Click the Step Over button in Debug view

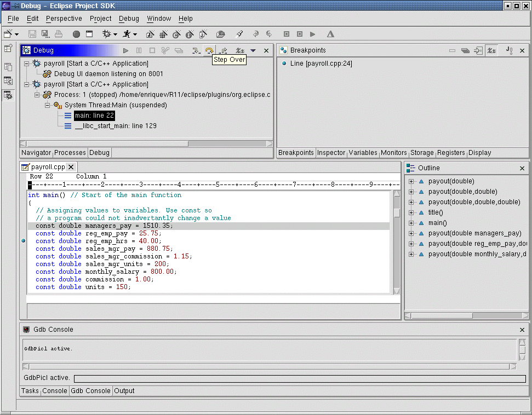pos(209,50)
